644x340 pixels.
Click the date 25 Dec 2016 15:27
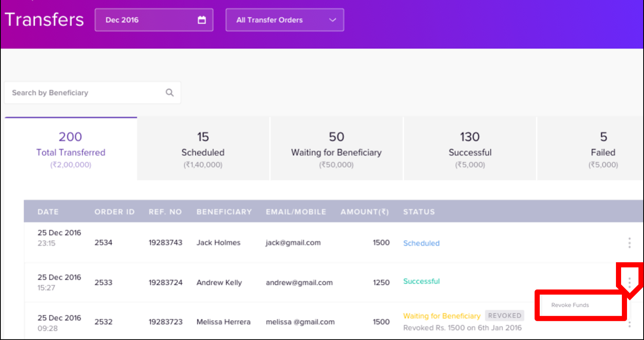59,282
